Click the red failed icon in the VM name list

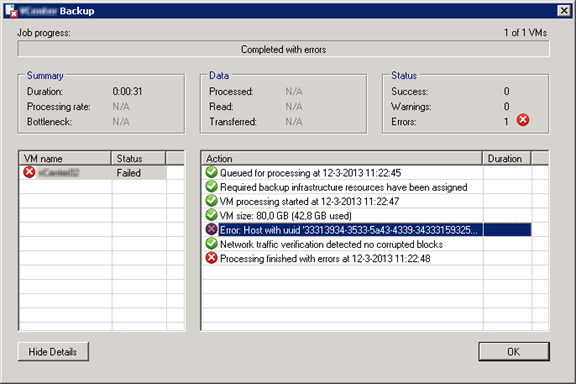coord(29,172)
